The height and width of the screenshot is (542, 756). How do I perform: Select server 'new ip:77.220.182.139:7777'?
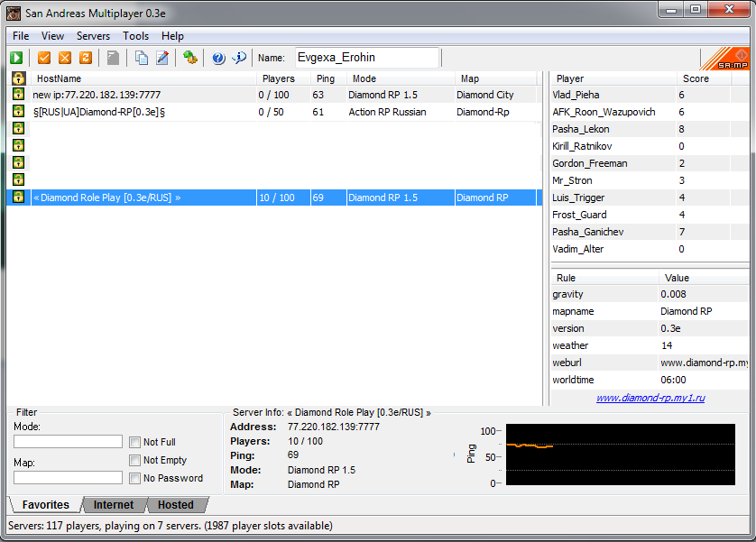[x=274, y=95]
